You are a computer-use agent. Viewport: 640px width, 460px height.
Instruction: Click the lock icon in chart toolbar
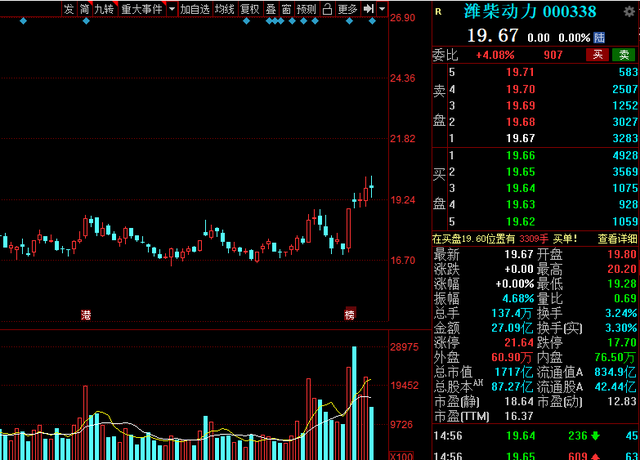327,9
